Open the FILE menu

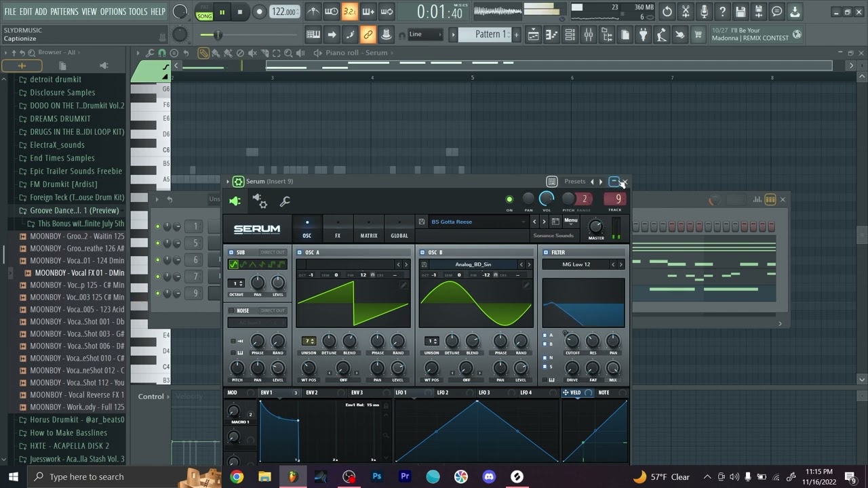click(x=10, y=12)
